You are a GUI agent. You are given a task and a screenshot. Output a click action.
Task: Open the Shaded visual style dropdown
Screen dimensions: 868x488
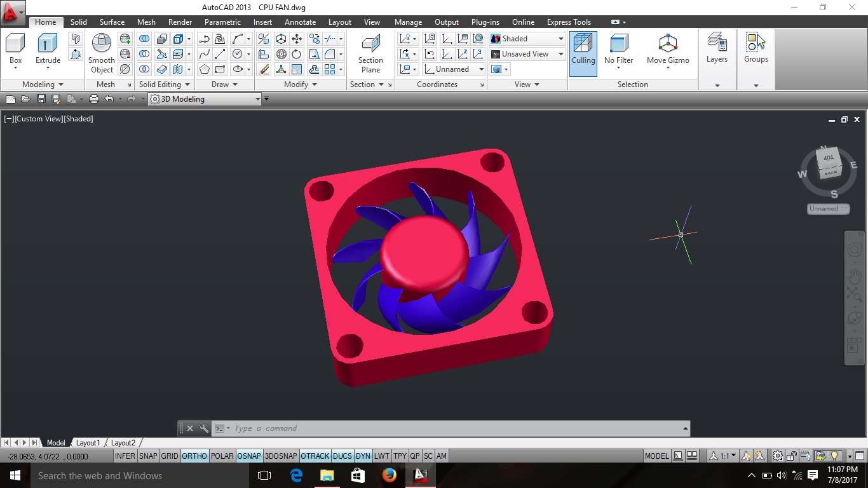527,39
